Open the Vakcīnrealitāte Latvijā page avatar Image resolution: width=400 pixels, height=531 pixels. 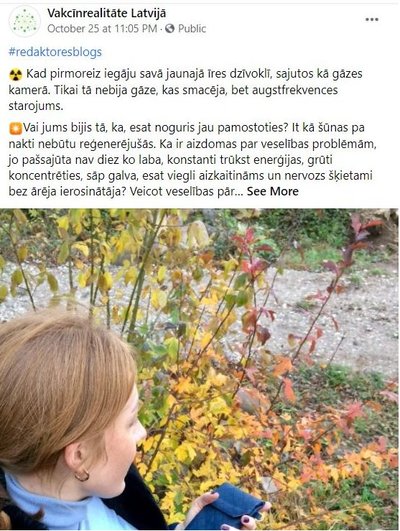click(25, 21)
